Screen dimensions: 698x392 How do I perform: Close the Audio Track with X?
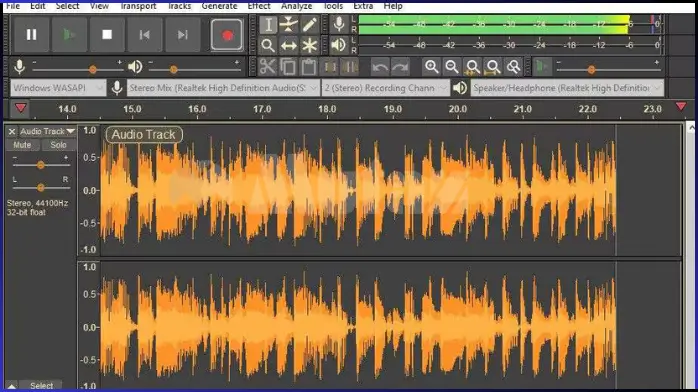pyautogui.click(x=12, y=131)
